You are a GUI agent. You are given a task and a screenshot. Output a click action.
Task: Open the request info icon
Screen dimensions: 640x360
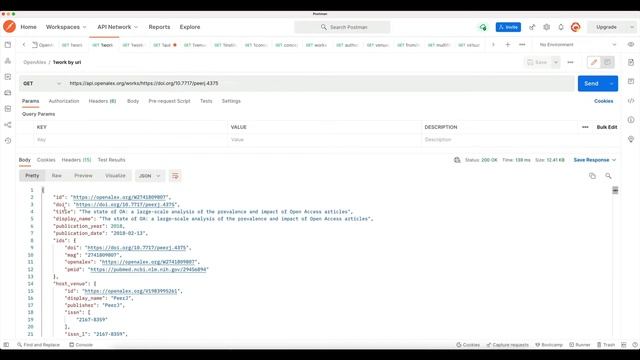[631, 120]
